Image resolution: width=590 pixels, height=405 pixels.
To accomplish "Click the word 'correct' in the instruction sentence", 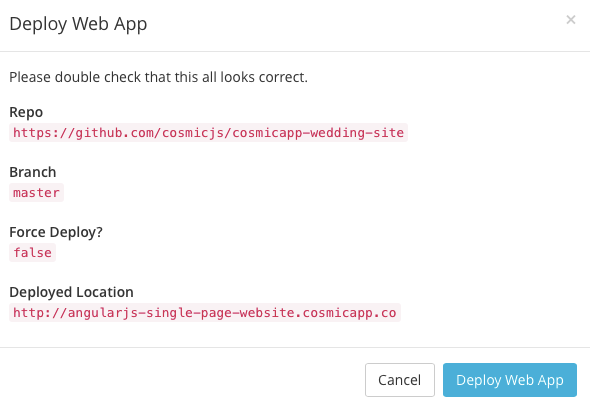I will (281, 77).
